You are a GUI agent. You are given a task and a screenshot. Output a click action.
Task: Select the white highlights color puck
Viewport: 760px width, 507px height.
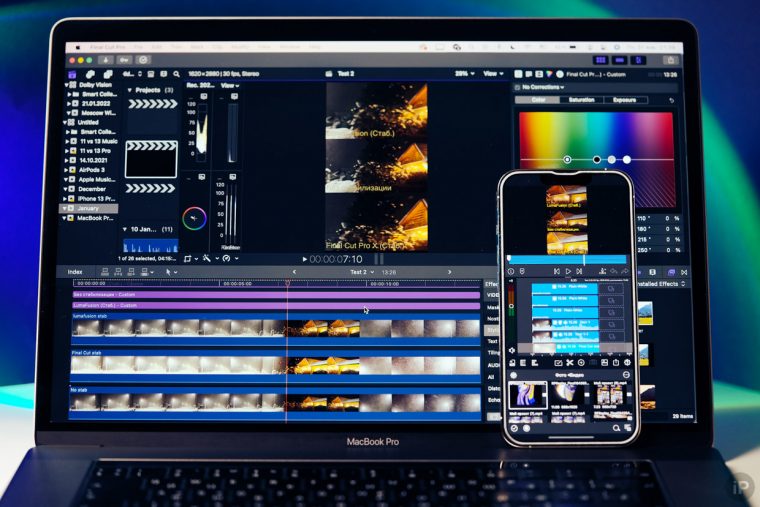click(x=627, y=159)
